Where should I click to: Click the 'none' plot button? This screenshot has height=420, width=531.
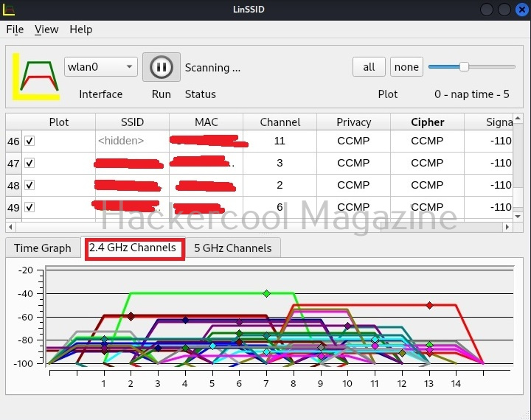406,66
